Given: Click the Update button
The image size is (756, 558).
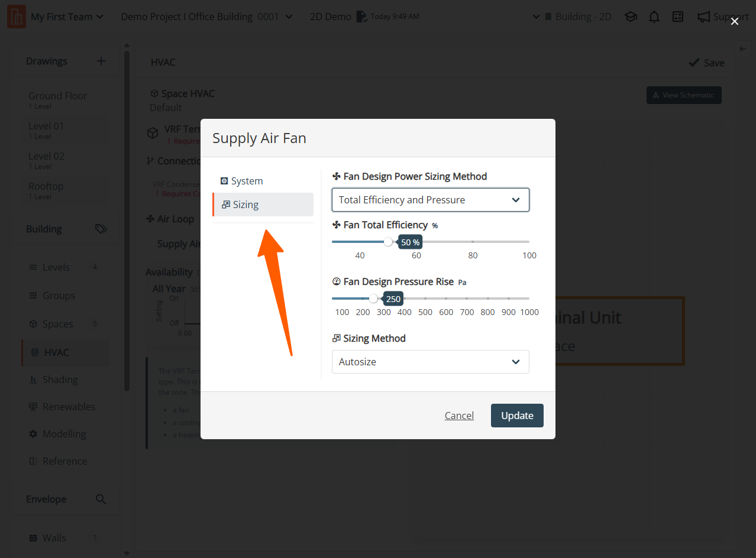Looking at the screenshot, I should pyautogui.click(x=517, y=416).
